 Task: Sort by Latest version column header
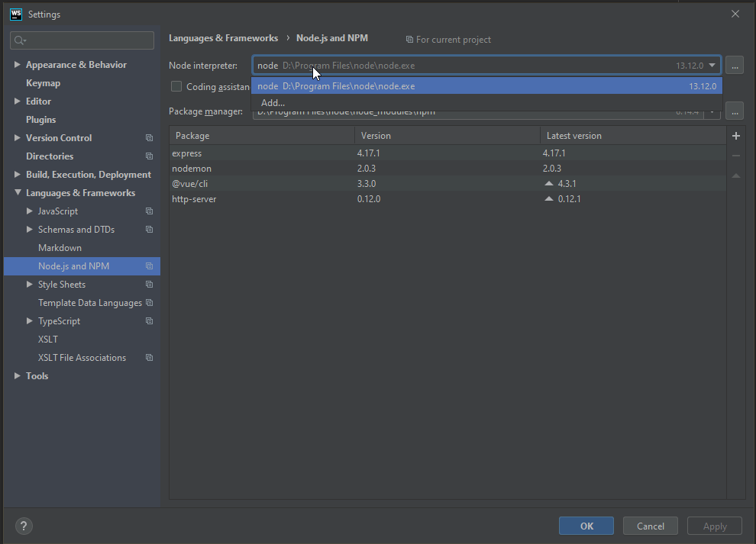click(633, 136)
